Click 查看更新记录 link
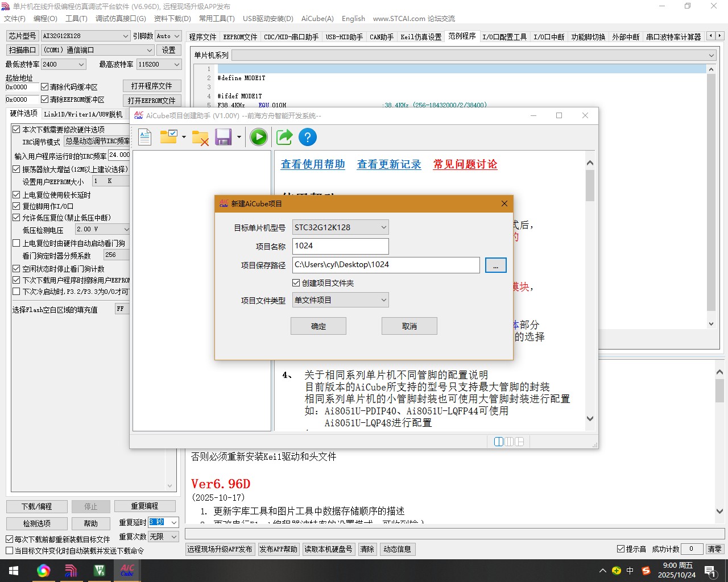728x582 pixels. pos(389,164)
